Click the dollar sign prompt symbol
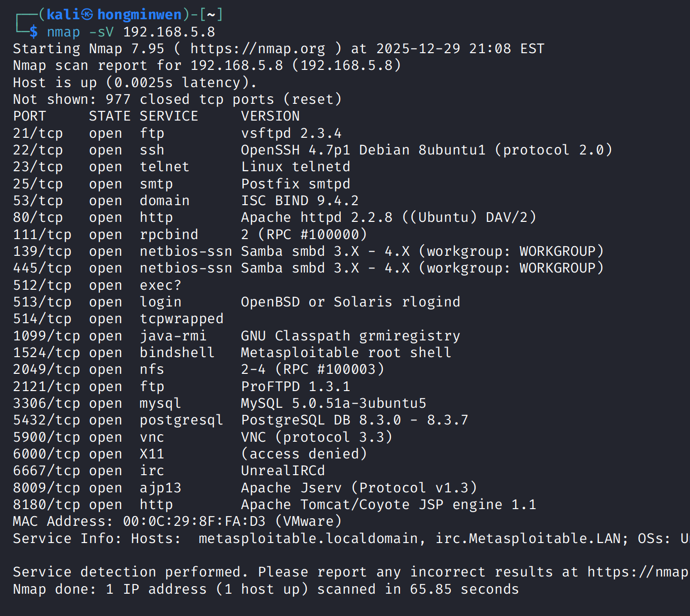Image resolution: width=690 pixels, height=616 pixels. pos(33,32)
